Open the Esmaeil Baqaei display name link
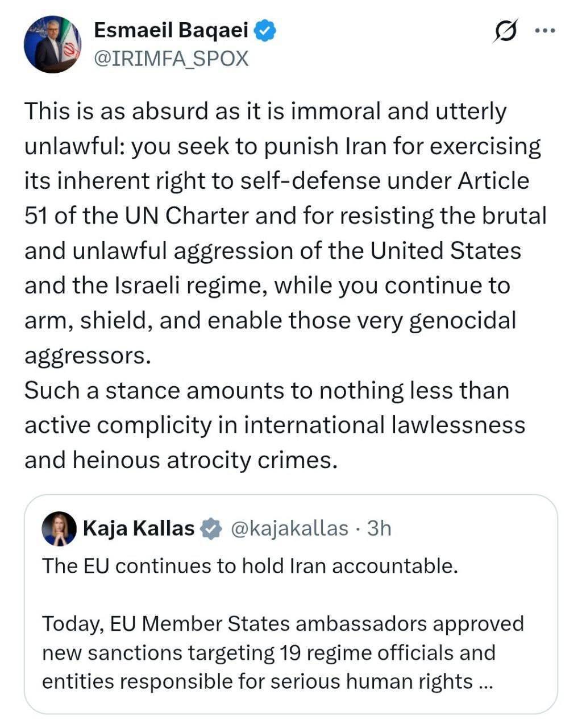The image size is (582, 728). [x=171, y=30]
